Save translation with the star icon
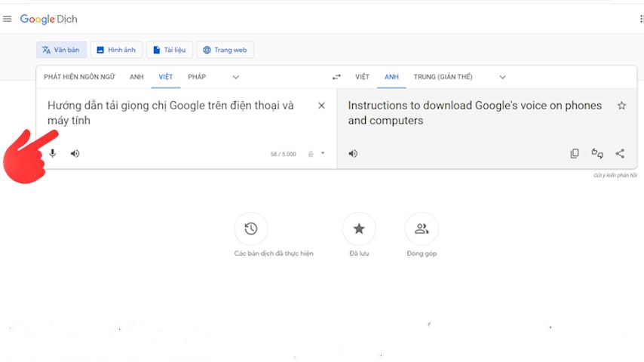The height and width of the screenshot is (362, 644). pyautogui.click(x=622, y=106)
